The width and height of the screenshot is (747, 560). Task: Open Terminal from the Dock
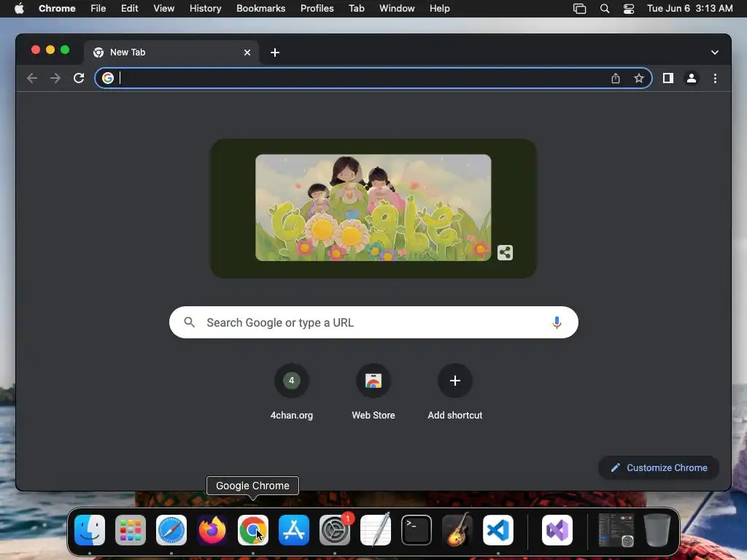tap(417, 530)
